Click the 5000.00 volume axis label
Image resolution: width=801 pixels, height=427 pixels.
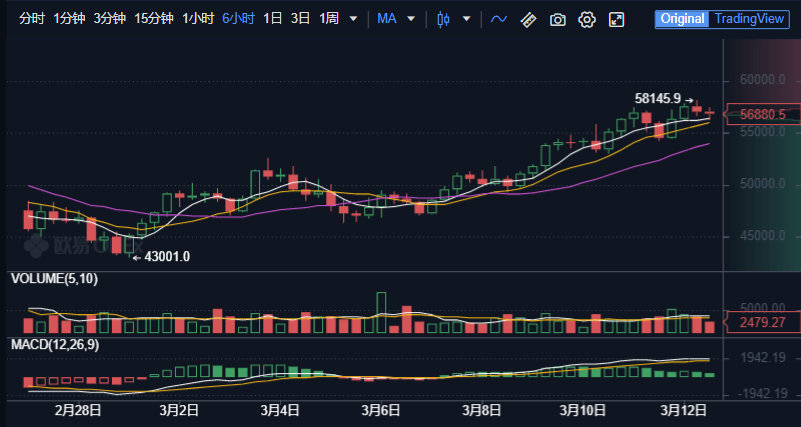[763, 308]
